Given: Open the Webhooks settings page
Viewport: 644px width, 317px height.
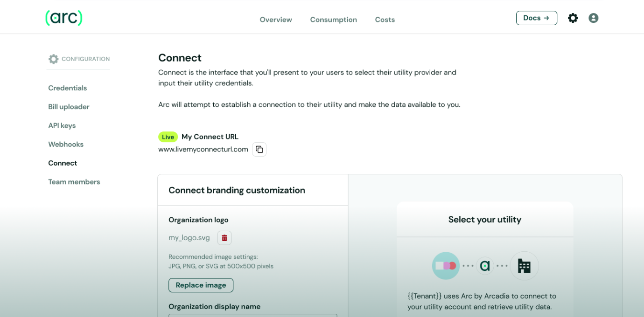Looking at the screenshot, I should pos(66,145).
